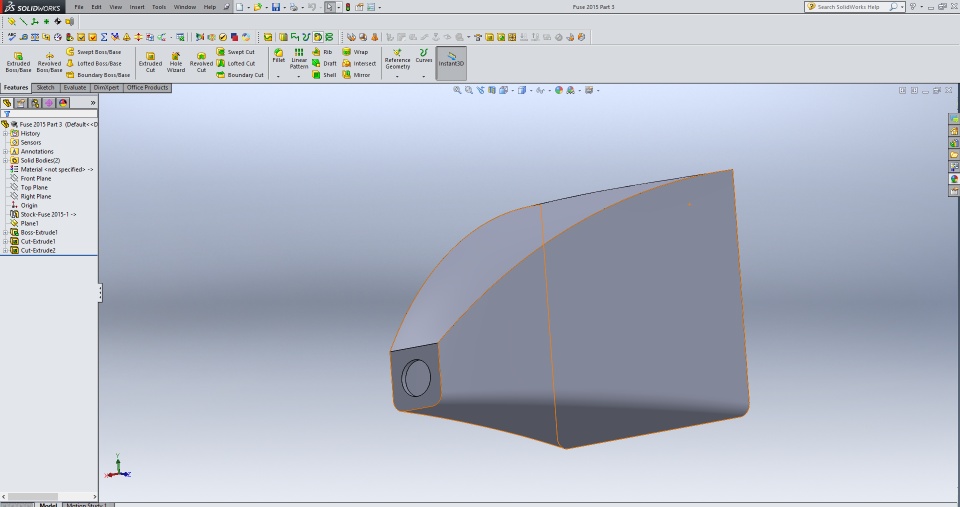Expand the Annotations tree node
The width and height of the screenshot is (960, 507).
[x=6, y=151]
